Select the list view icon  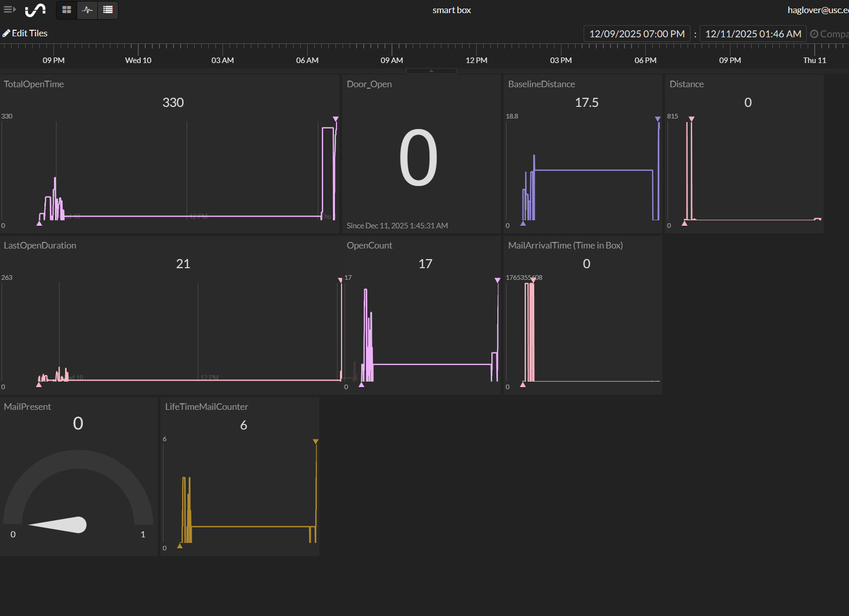pos(107,10)
